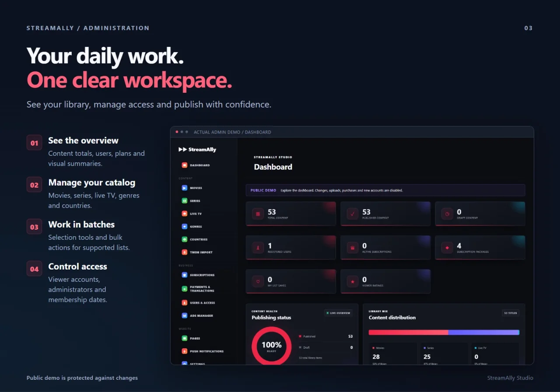
Task: Click the Control access heading
Action: point(77,266)
